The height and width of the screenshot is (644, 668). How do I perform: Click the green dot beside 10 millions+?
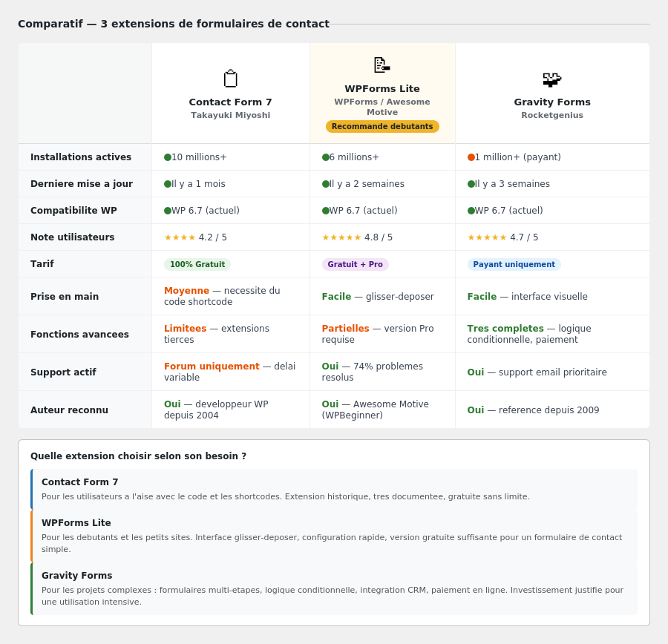tap(168, 157)
